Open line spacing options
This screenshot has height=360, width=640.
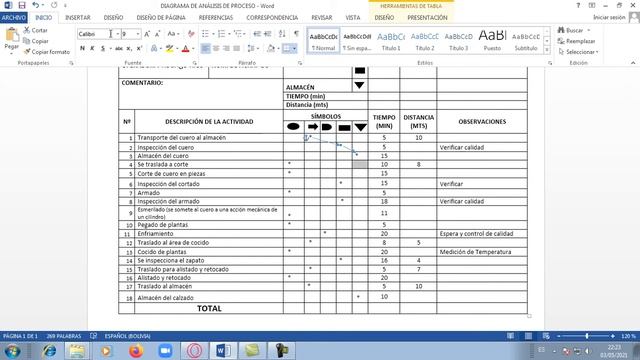pos(252,48)
